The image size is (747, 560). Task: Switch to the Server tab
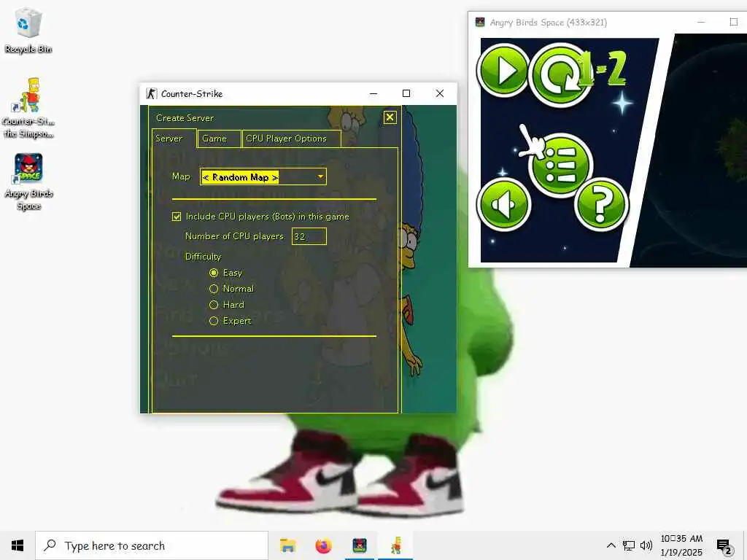(174, 139)
